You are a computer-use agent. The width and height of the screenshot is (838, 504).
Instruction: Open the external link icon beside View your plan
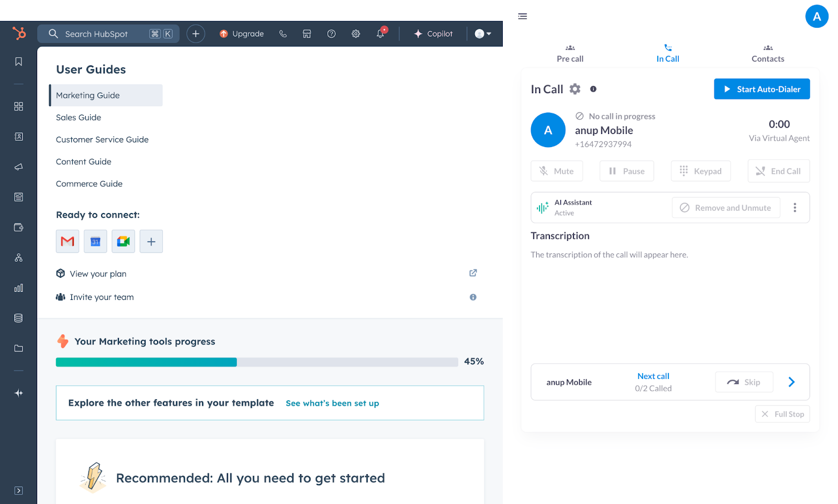tap(473, 273)
